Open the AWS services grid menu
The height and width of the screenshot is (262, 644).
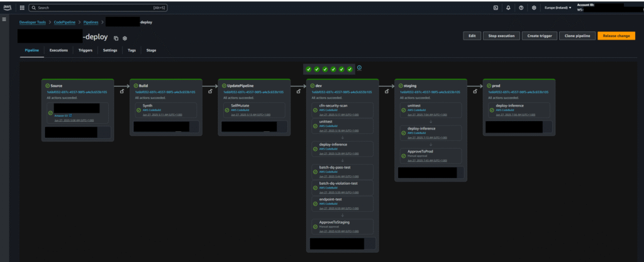pos(22,8)
